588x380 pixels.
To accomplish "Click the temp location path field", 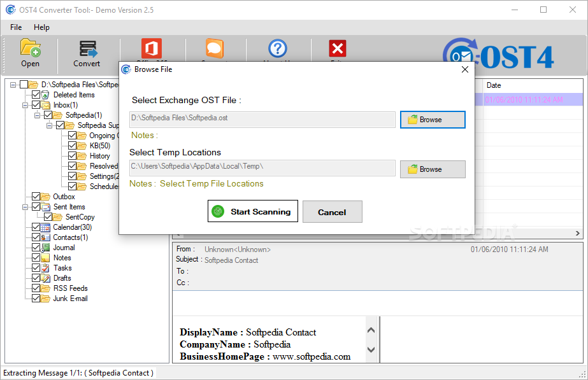I will point(262,168).
